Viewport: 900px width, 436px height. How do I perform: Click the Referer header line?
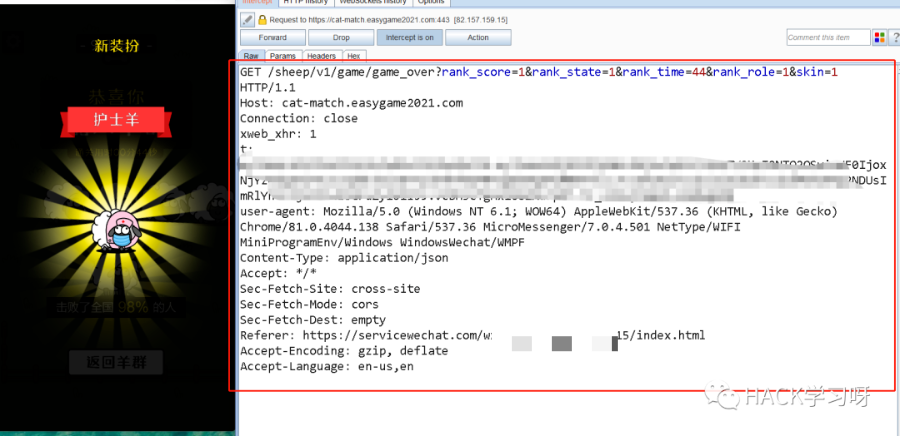pos(472,336)
